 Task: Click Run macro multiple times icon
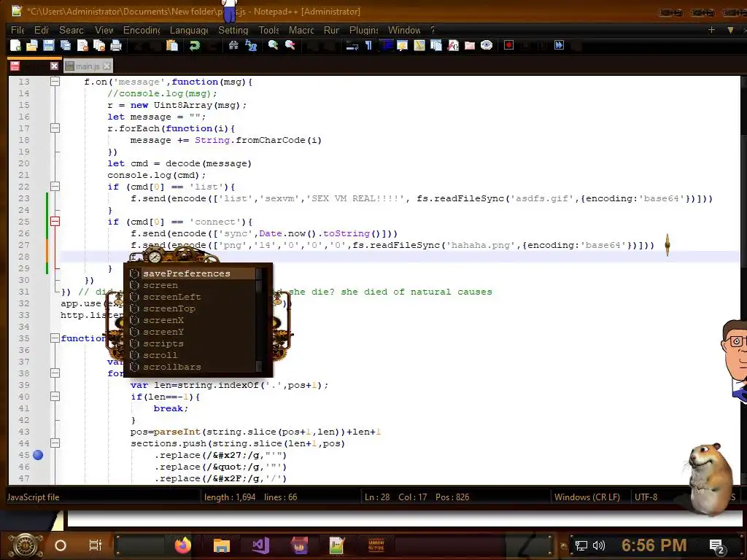point(560,45)
